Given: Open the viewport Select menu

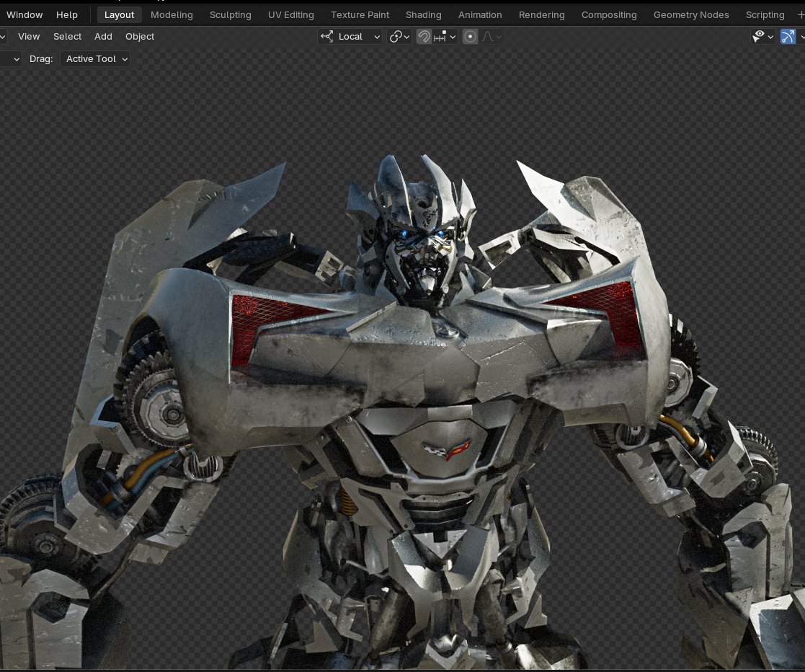Looking at the screenshot, I should coord(67,37).
